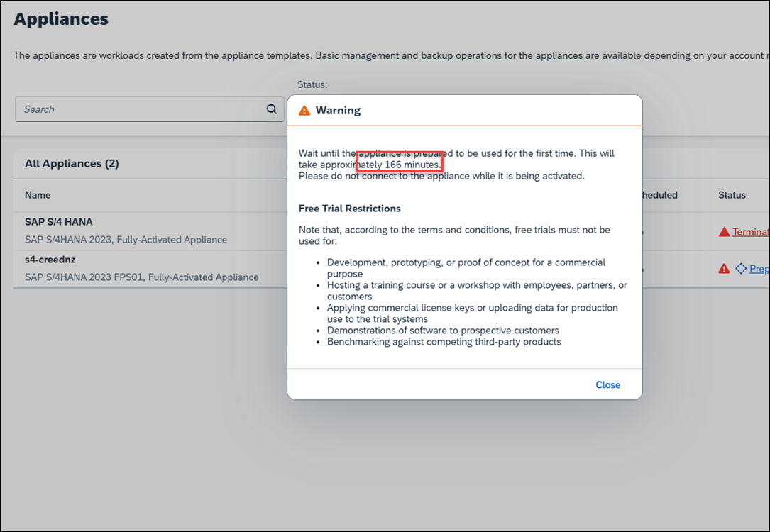Viewport: 770px width, 532px height.
Task: Focus the appliances Search field
Action: click(x=142, y=109)
